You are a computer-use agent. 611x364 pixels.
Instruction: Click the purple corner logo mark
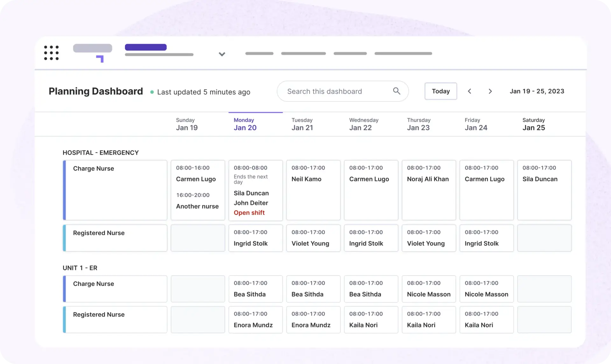click(100, 59)
